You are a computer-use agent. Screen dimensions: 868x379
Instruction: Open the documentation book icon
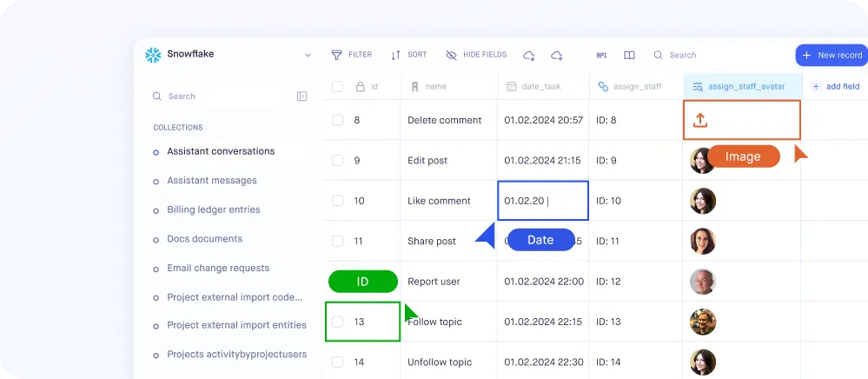[x=629, y=56]
